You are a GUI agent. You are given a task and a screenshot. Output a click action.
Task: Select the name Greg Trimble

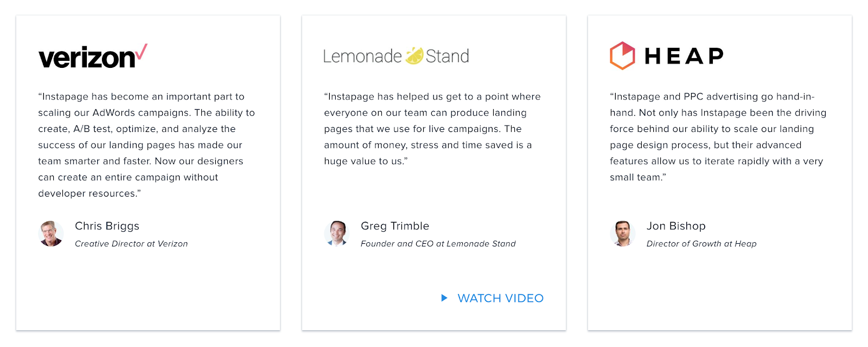395,226
